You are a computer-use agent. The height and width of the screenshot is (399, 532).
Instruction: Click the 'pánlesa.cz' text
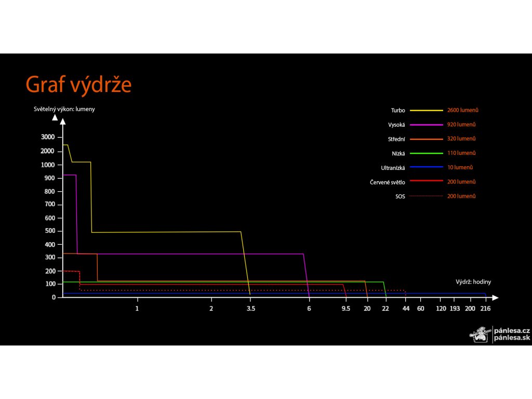[512, 330]
